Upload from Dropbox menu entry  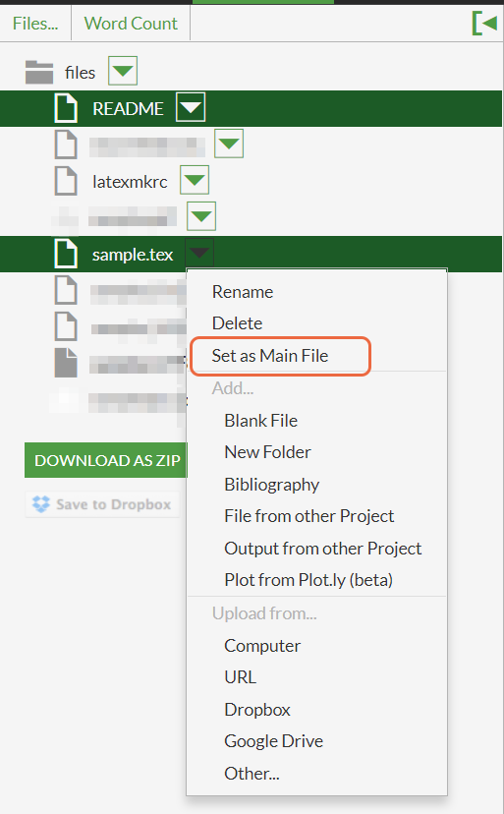pos(257,710)
